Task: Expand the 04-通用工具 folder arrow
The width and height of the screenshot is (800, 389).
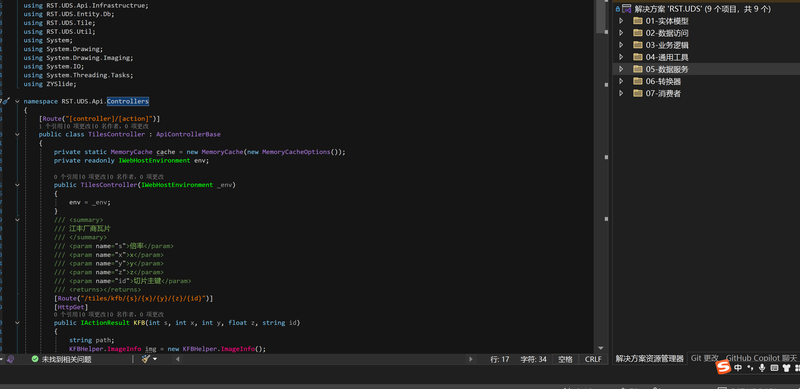Action: (621, 57)
